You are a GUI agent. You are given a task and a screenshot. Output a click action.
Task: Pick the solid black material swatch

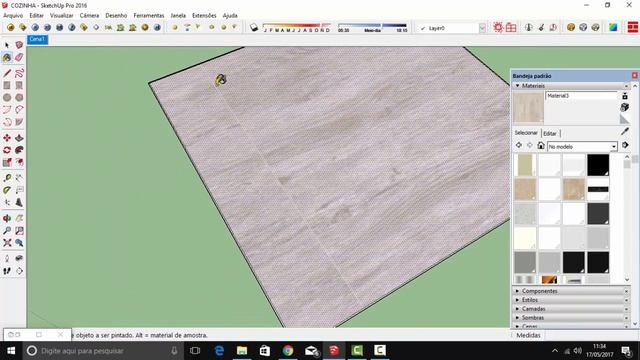(x=598, y=165)
